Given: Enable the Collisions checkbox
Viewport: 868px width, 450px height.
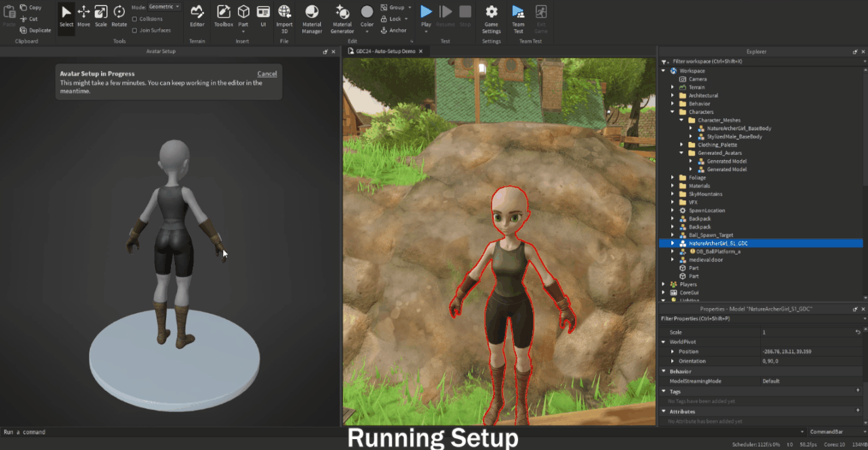Looking at the screenshot, I should [134, 19].
